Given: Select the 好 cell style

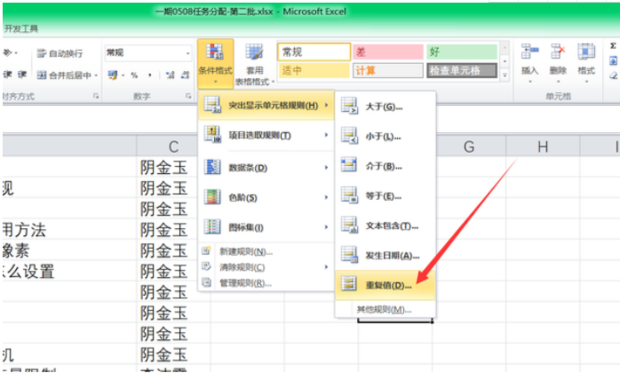Looking at the screenshot, I should [x=461, y=52].
